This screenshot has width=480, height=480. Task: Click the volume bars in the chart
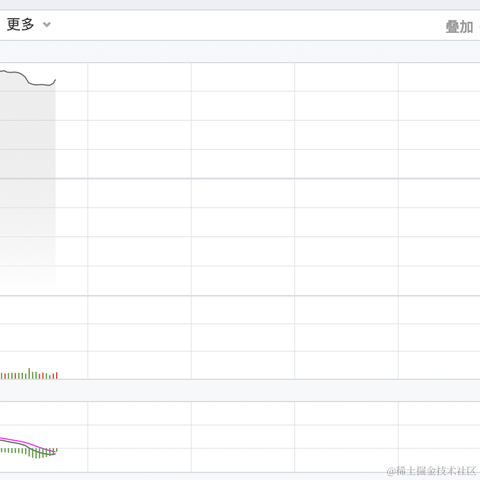pyautogui.click(x=29, y=374)
